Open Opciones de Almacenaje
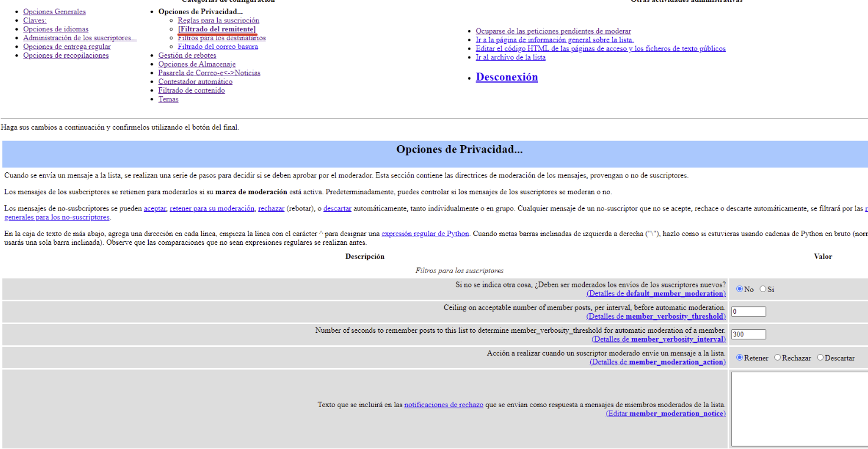Viewport: 868px width, 449px height. coord(196,64)
